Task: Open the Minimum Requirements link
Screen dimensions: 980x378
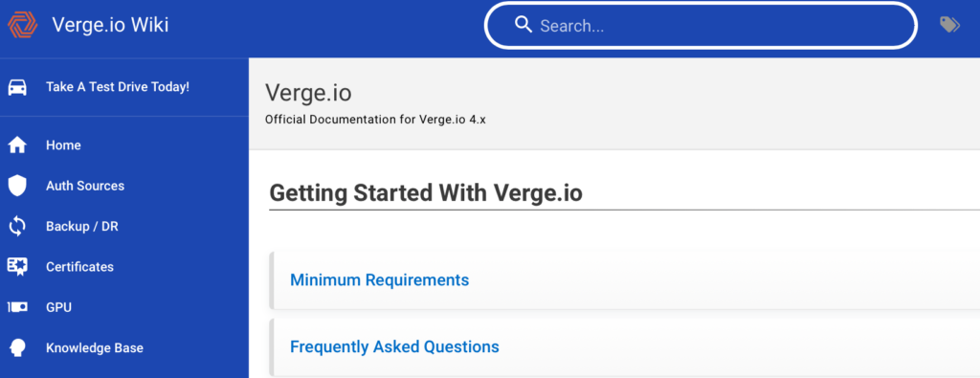Action: point(379,279)
